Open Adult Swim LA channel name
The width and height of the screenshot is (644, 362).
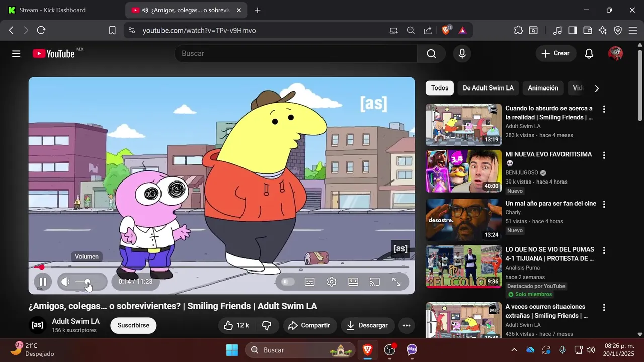[x=76, y=321]
